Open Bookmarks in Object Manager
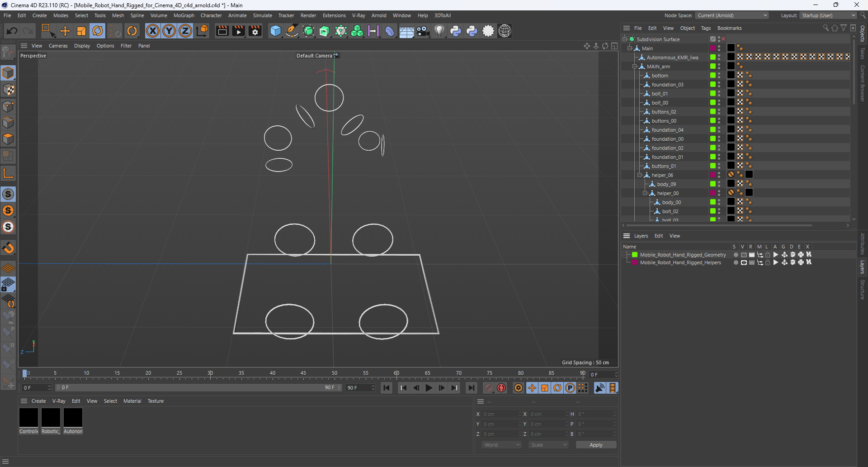This screenshot has width=868, height=467. tap(729, 28)
